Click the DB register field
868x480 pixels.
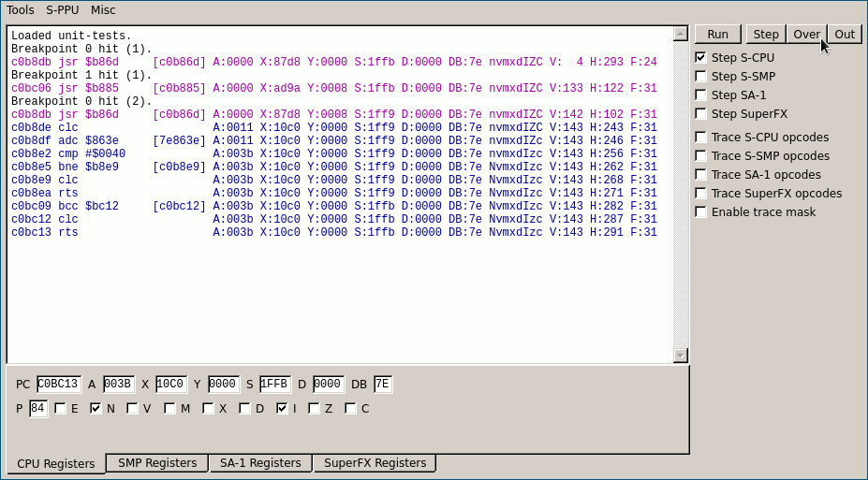(x=383, y=384)
